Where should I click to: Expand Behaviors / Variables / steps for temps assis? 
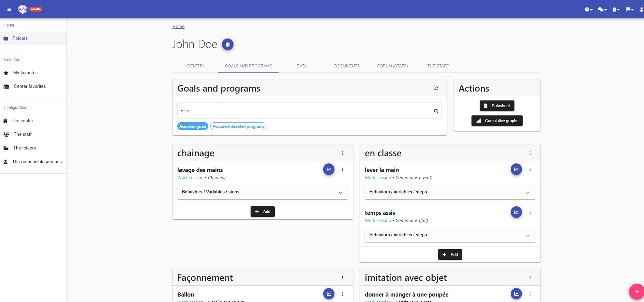pos(450,235)
